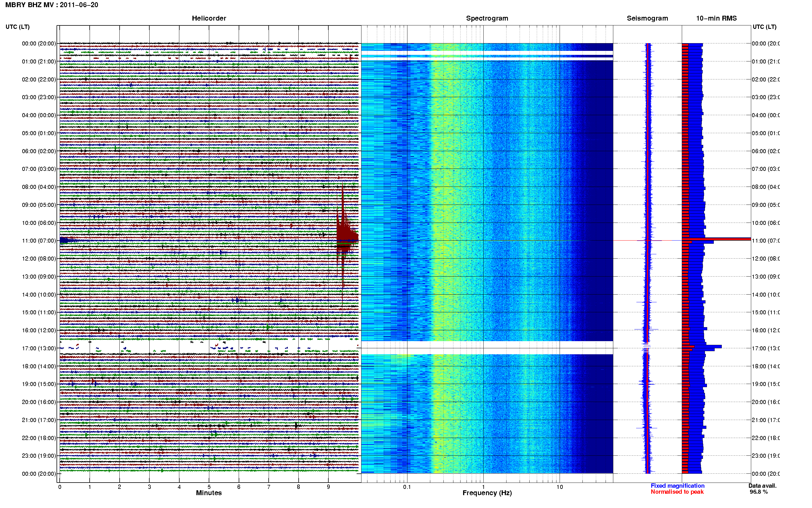Image resolution: width=812 pixels, height=508 pixels.
Task: Click the left time label '19:00 (15:00)'
Action: pos(39,384)
